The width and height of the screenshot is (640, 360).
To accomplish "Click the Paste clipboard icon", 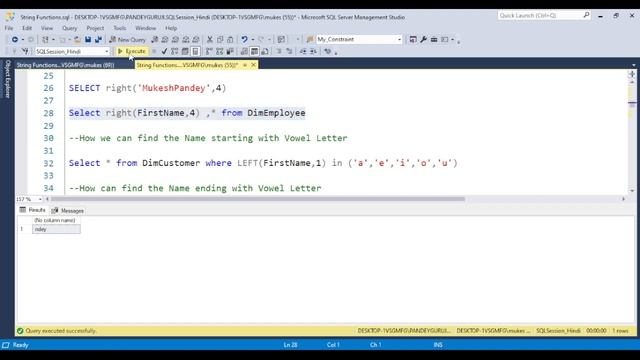I will coord(230,40).
